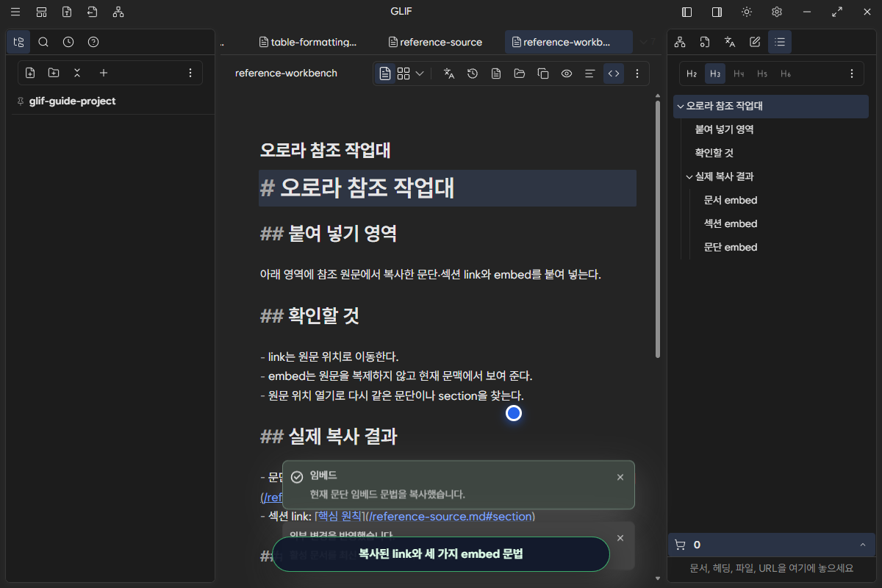Click the cart drop zone area

[771, 568]
